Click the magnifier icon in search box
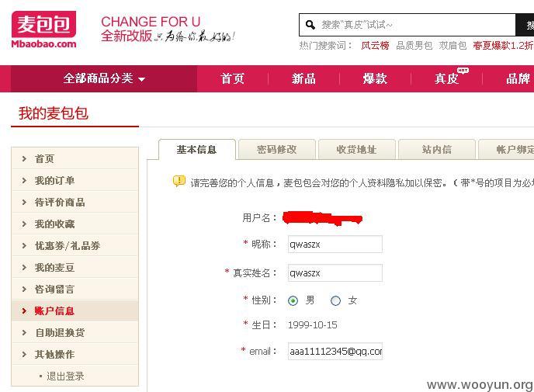The image size is (534, 392). click(310, 25)
